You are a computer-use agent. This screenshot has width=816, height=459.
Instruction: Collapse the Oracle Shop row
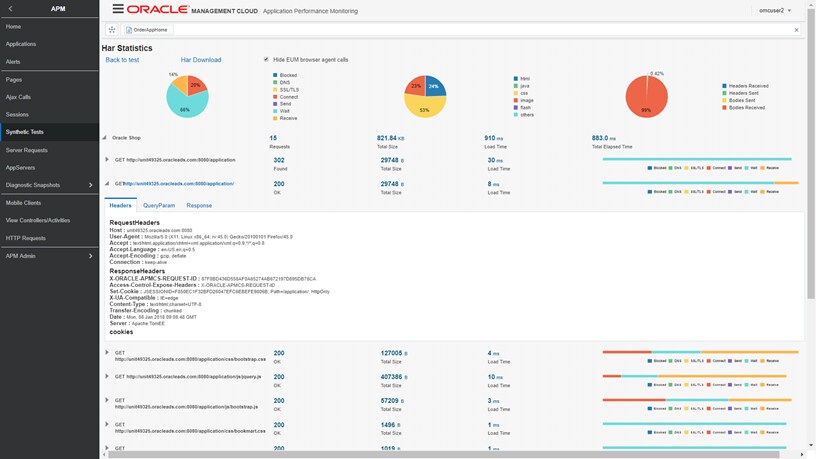[105, 138]
